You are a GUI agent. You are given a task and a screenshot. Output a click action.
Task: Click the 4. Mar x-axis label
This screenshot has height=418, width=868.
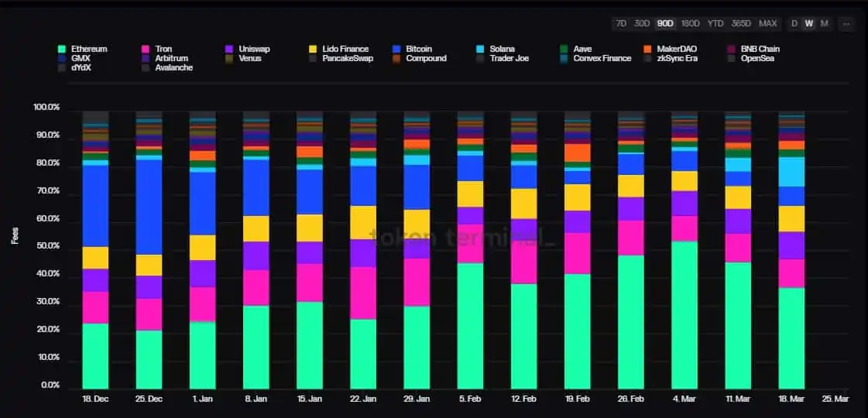[x=684, y=399]
